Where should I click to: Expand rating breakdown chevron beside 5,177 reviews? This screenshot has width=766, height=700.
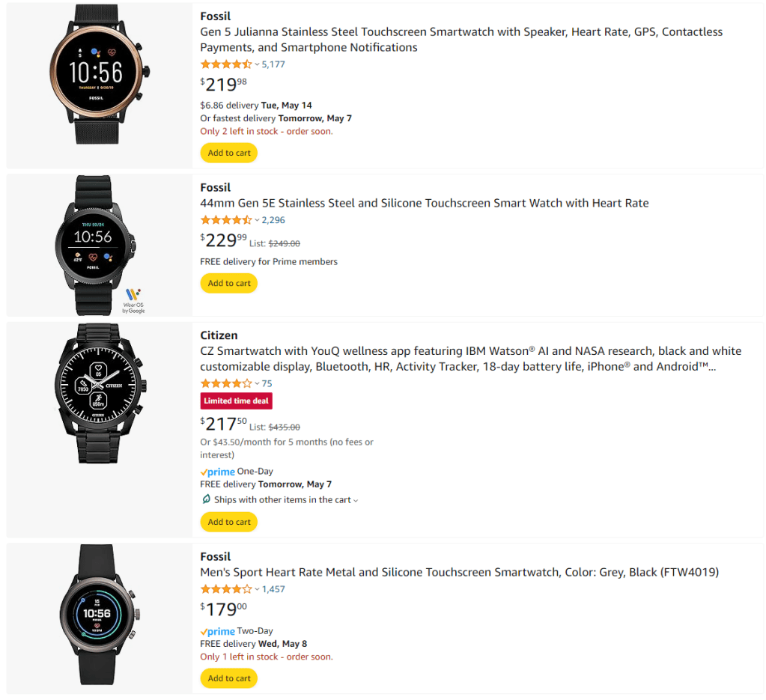tap(257, 64)
